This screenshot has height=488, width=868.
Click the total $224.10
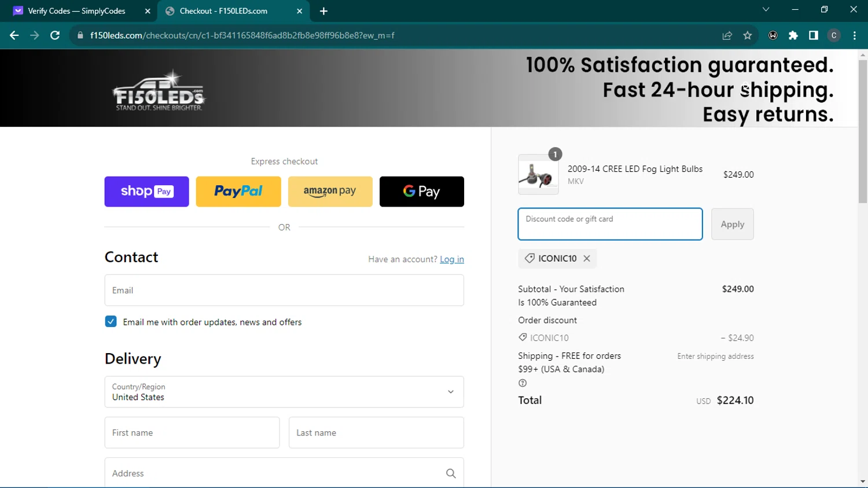[735, 401]
